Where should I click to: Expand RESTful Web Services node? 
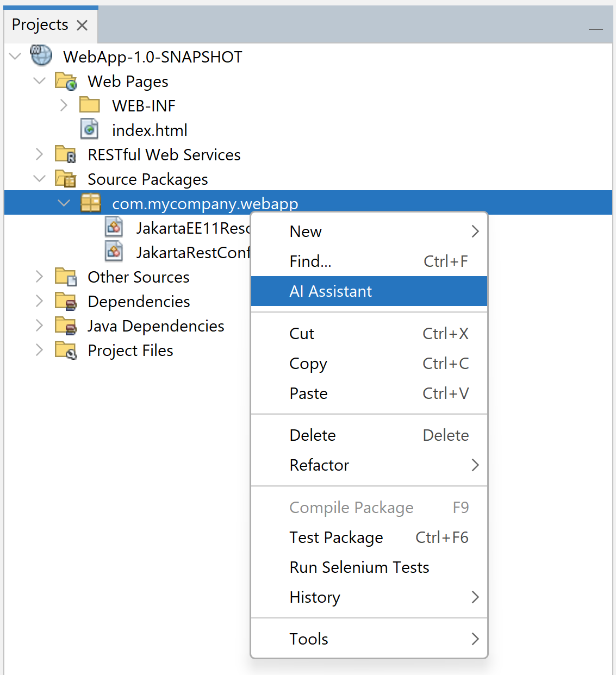point(39,154)
